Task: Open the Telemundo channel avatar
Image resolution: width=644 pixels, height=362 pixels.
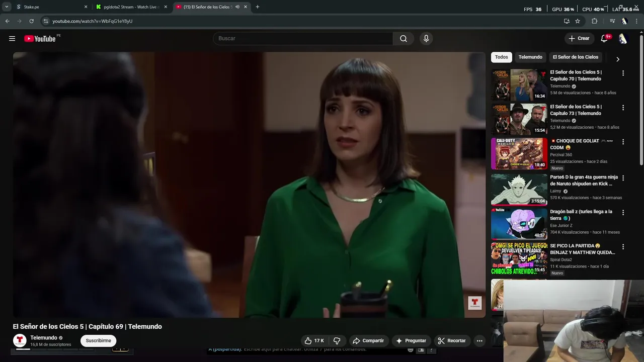Action: click(x=20, y=341)
